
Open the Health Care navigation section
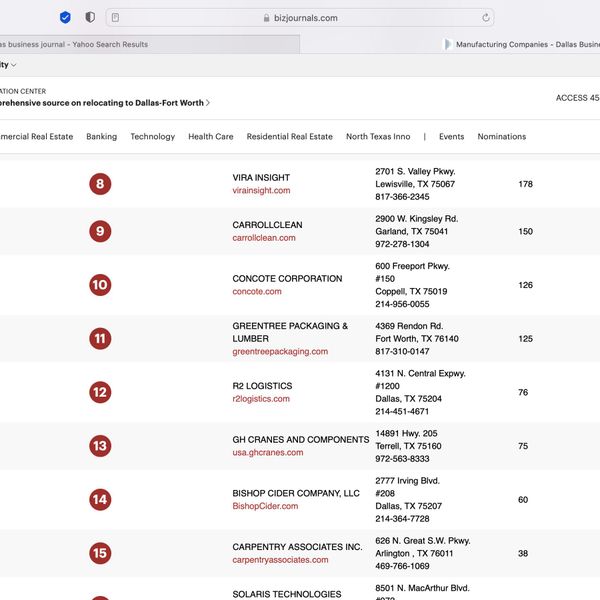pyautogui.click(x=210, y=137)
